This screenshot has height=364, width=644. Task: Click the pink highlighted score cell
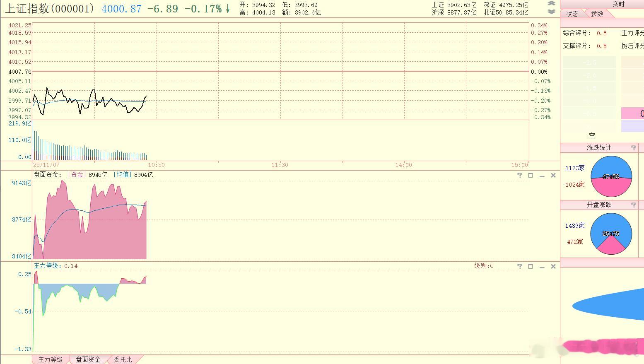[632, 113]
